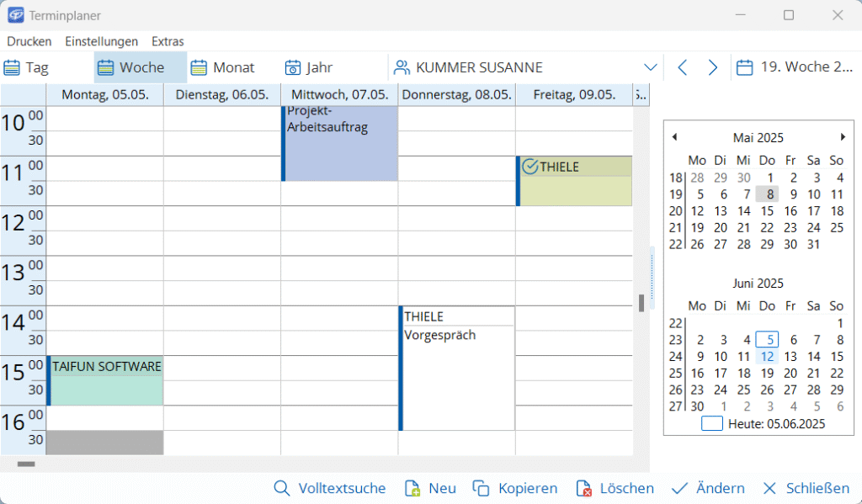
Task: Go to previous week with left chevron
Action: (683, 67)
